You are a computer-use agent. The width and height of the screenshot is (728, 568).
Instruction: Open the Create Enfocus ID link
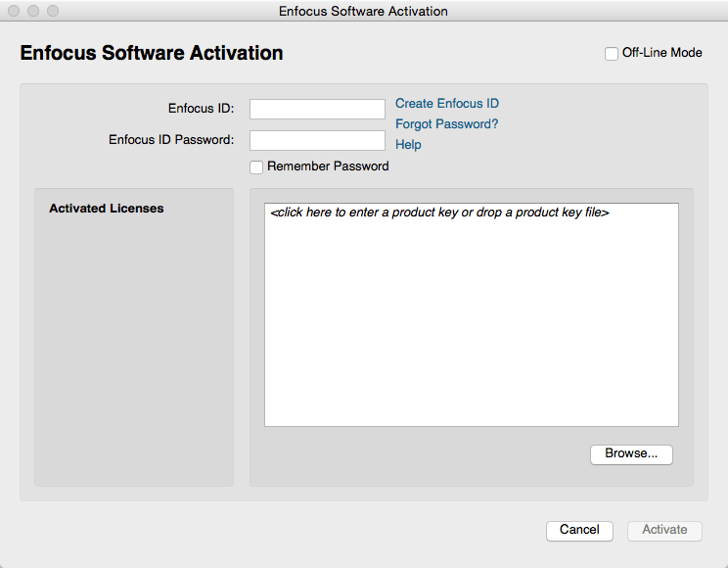446,104
